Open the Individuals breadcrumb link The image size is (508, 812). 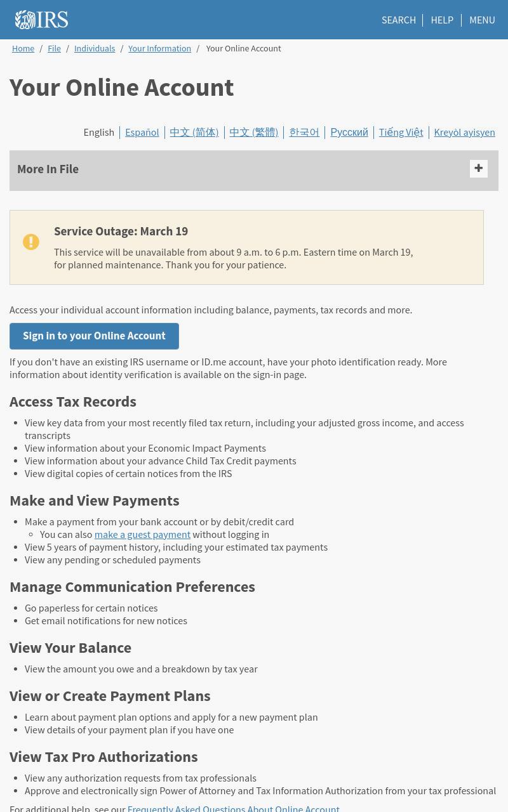tap(95, 48)
